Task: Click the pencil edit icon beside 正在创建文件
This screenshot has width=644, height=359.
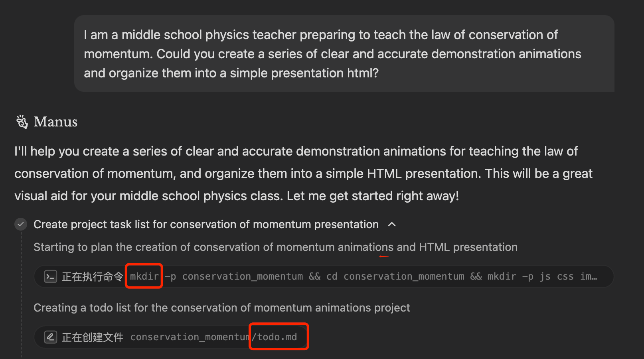Action: point(51,337)
